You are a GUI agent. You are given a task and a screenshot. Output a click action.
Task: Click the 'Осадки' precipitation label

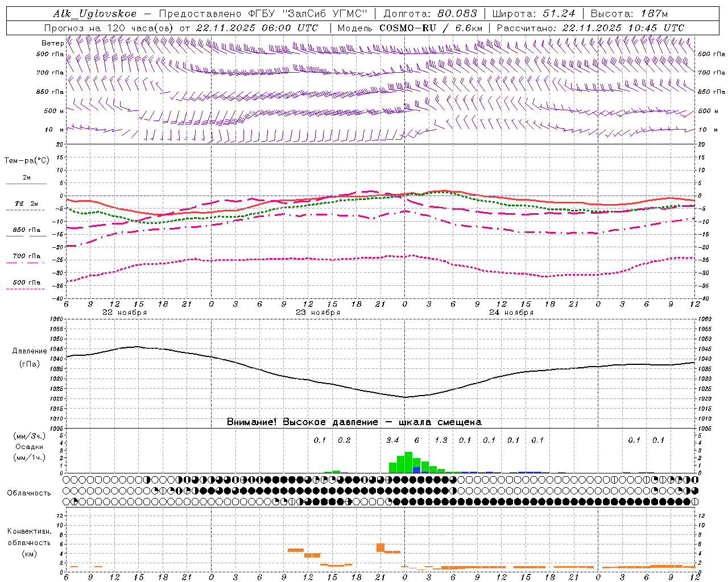(28, 447)
